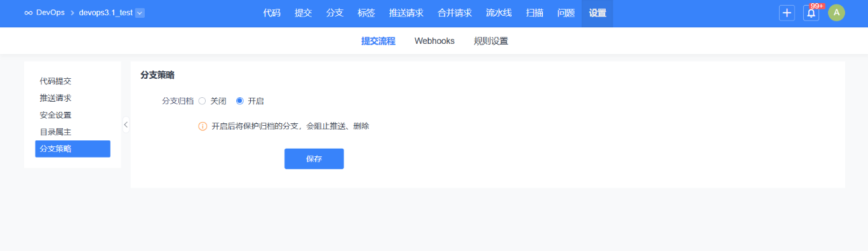The height and width of the screenshot is (251, 868).
Task: Click the DevOps infinity logo icon
Action: pyautogui.click(x=29, y=13)
